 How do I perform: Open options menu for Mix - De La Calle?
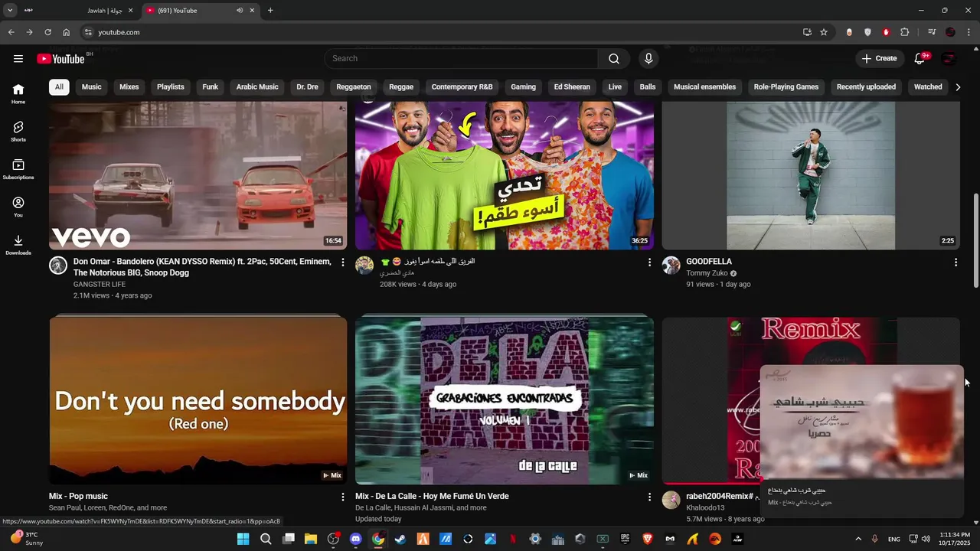[649, 497]
